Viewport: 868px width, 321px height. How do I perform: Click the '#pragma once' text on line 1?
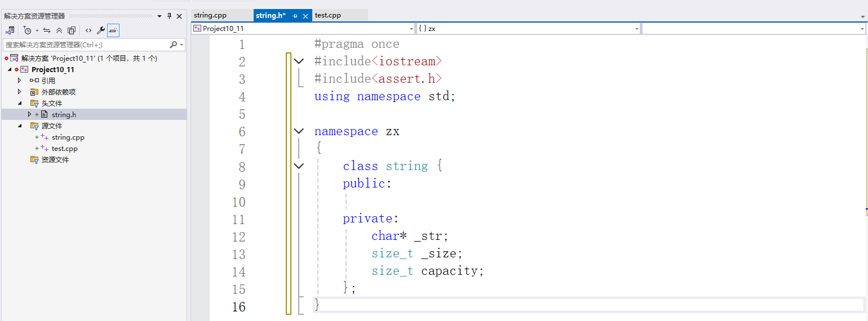357,44
